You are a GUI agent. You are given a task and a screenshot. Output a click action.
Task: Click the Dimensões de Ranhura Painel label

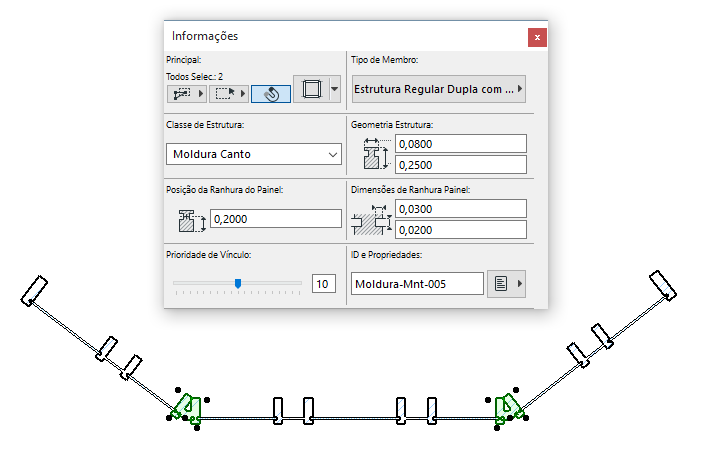[410, 190]
